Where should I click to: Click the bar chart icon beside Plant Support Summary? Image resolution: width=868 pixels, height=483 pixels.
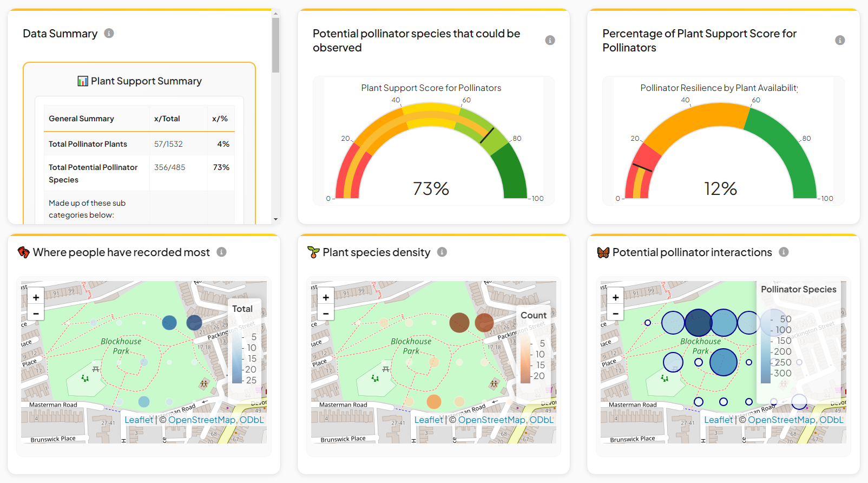pyautogui.click(x=83, y=81)
